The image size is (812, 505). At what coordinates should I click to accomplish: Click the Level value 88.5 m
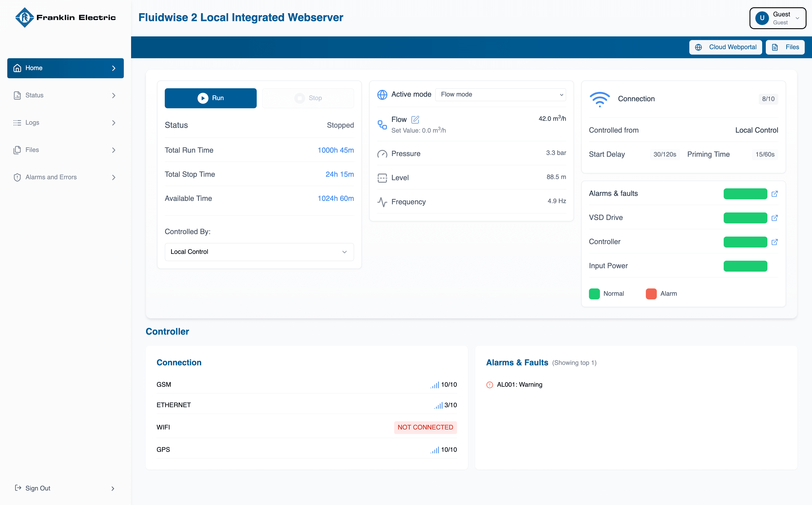tap(556, 177)
